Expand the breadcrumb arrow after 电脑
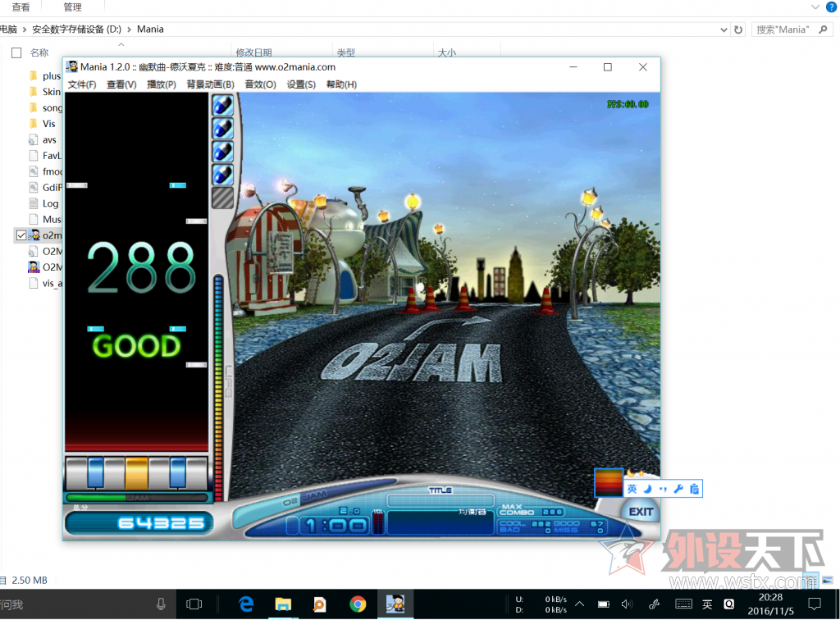The image size is (840, 620). pyautogui.click(x=25, y=30)
